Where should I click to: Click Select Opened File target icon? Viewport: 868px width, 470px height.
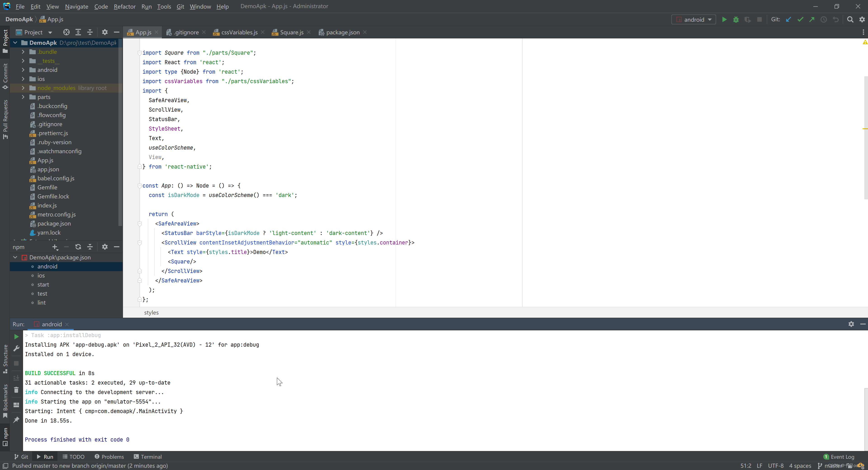pyautogui.click(x=66, y=32)
